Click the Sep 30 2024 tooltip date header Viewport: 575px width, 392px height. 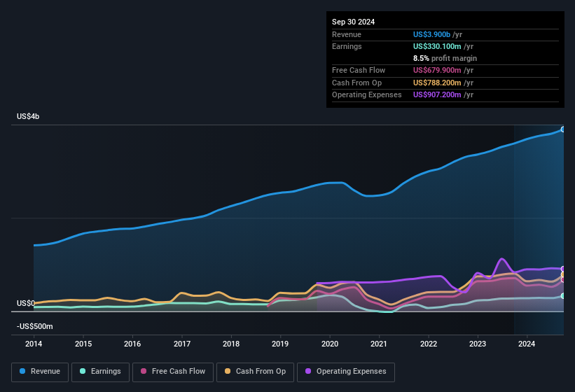(354, 22)
